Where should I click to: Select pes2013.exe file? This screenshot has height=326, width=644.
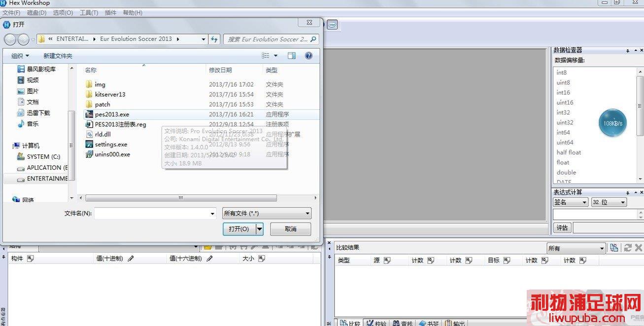[x=112, y=114]
